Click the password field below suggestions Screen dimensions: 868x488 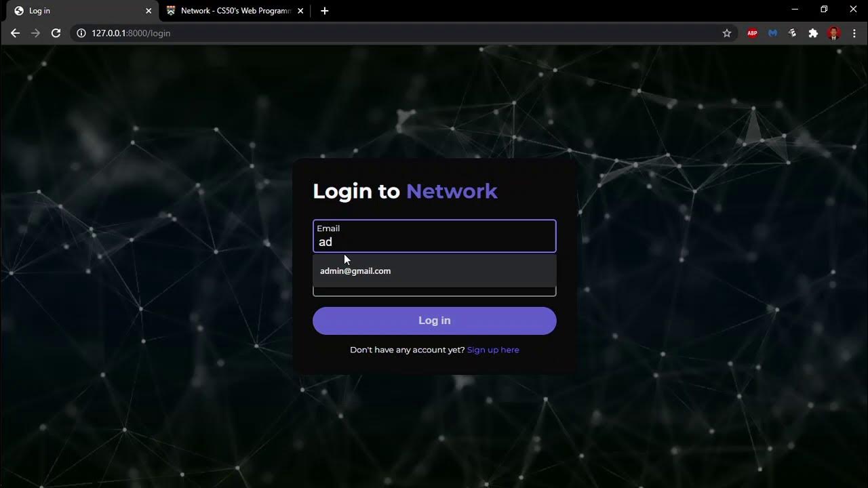[435, 291]
